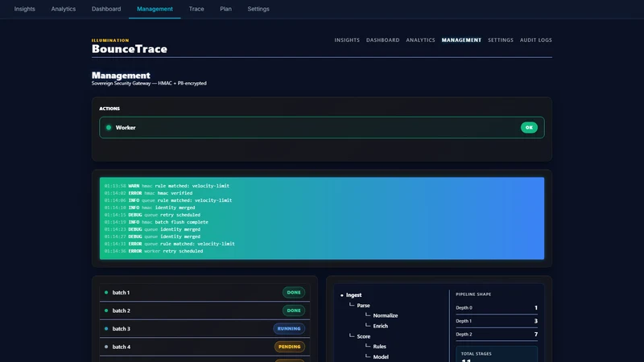Screen dimensions: 644x362
Task: Click the OK badge on Worker
Action: (529, 128)
